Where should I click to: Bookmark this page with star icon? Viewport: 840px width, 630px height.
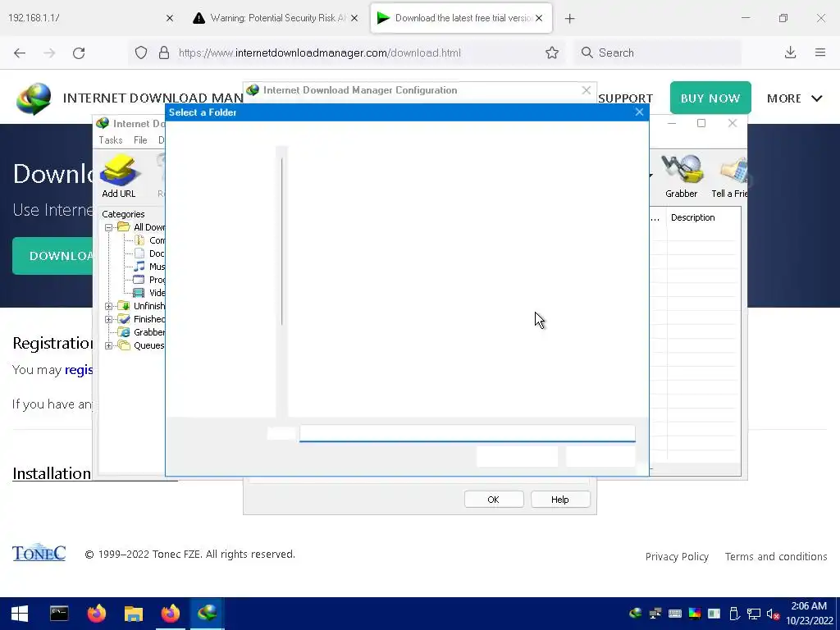pos(552,52)
